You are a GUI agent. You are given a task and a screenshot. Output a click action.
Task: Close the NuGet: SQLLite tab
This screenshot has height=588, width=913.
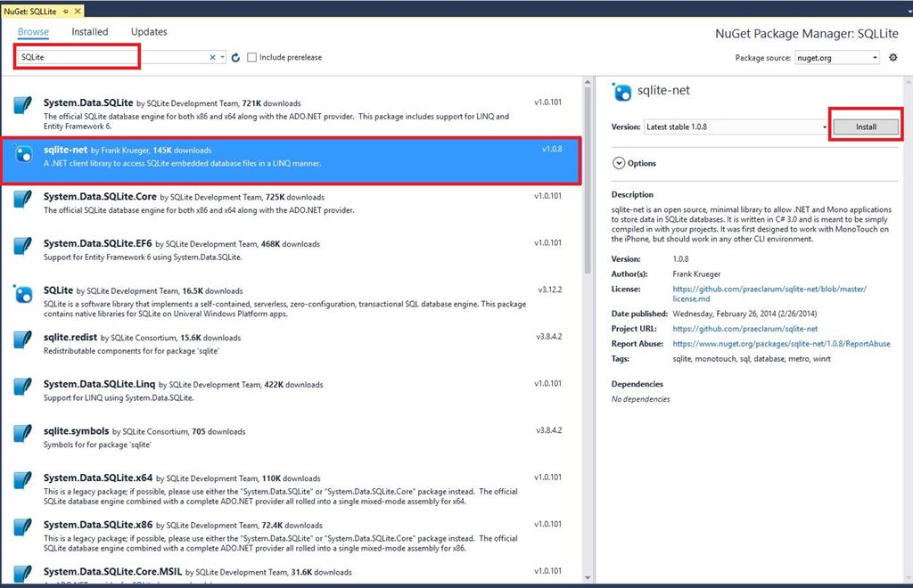coord(78,11)
